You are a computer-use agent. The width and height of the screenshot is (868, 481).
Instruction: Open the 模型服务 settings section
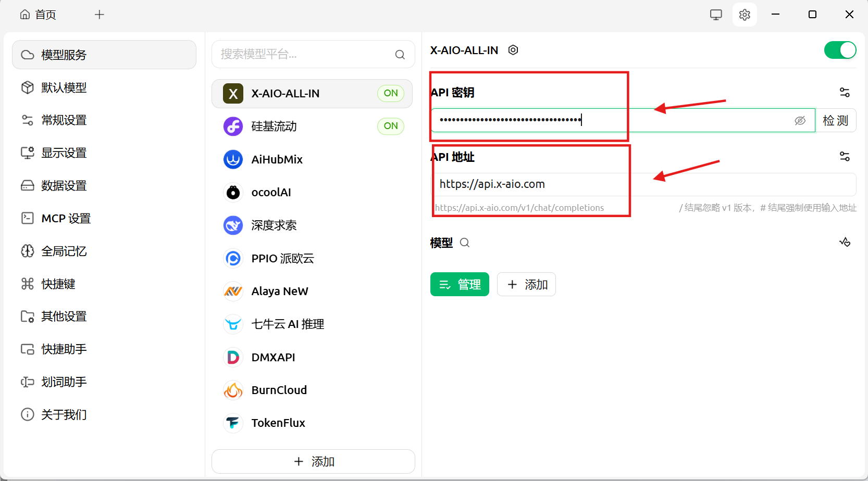104,55
